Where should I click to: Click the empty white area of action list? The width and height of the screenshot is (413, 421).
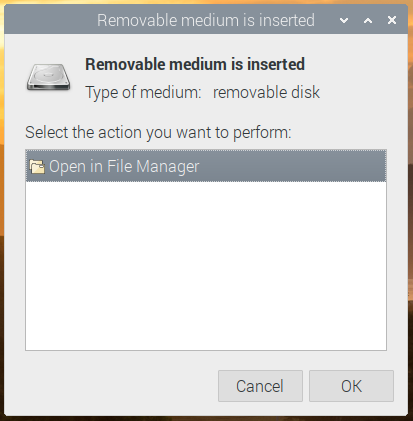(x=206, y=266)
